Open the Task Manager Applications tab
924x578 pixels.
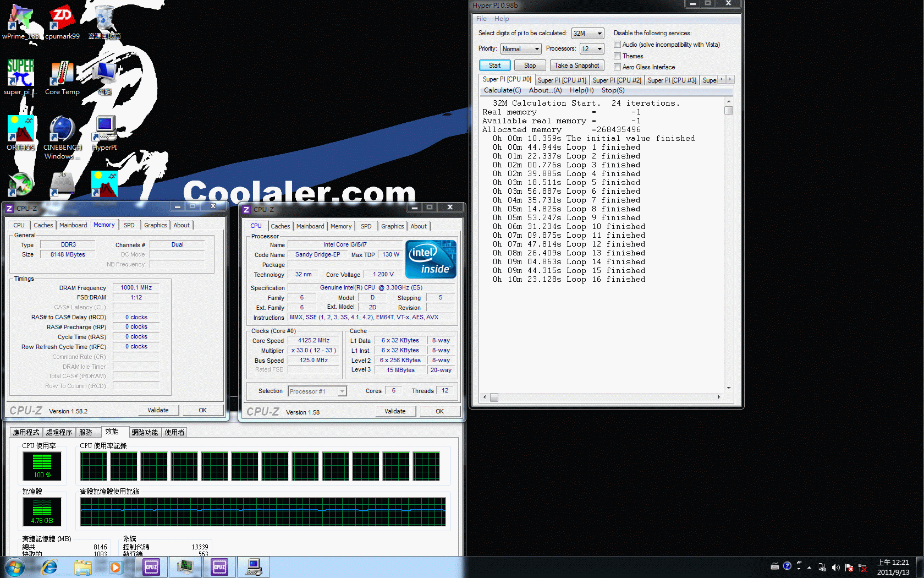[26, 433]
